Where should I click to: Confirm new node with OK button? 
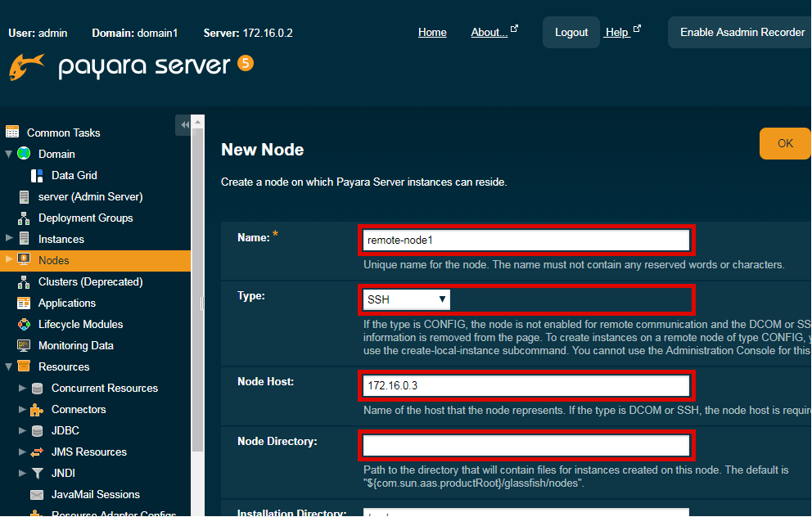click(785, 143)
